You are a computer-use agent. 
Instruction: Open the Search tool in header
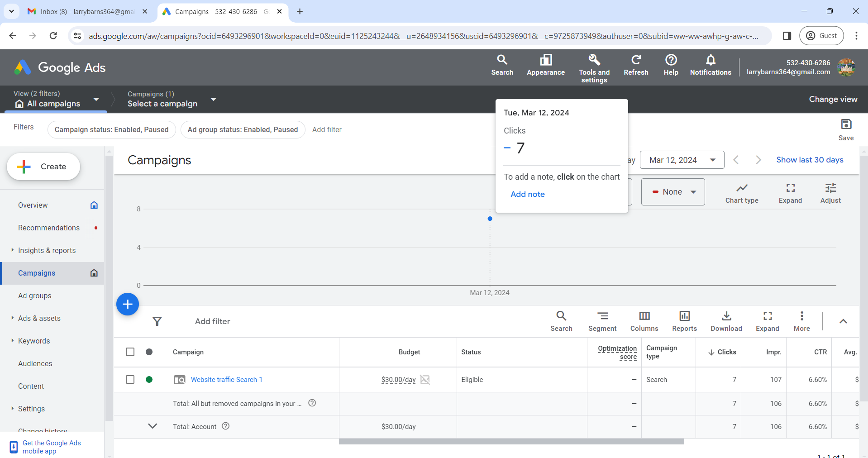pyautogui.click(x=502, y=65)
